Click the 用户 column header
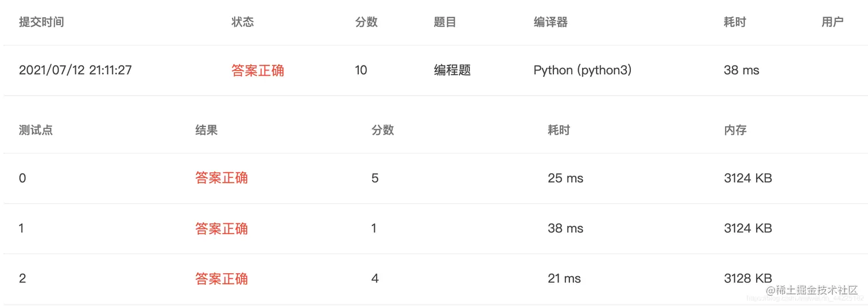Image resolution: width=868 pixels, height=306 pixels. (x=832, y=22)
